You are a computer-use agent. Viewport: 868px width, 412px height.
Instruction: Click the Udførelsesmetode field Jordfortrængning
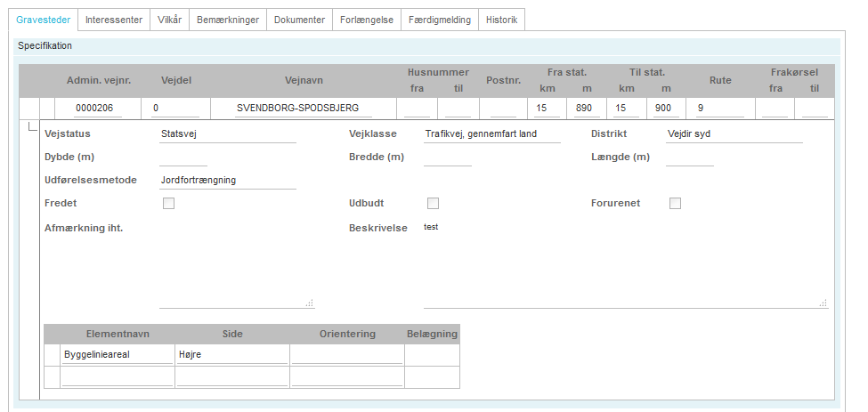tap(227, 181)
